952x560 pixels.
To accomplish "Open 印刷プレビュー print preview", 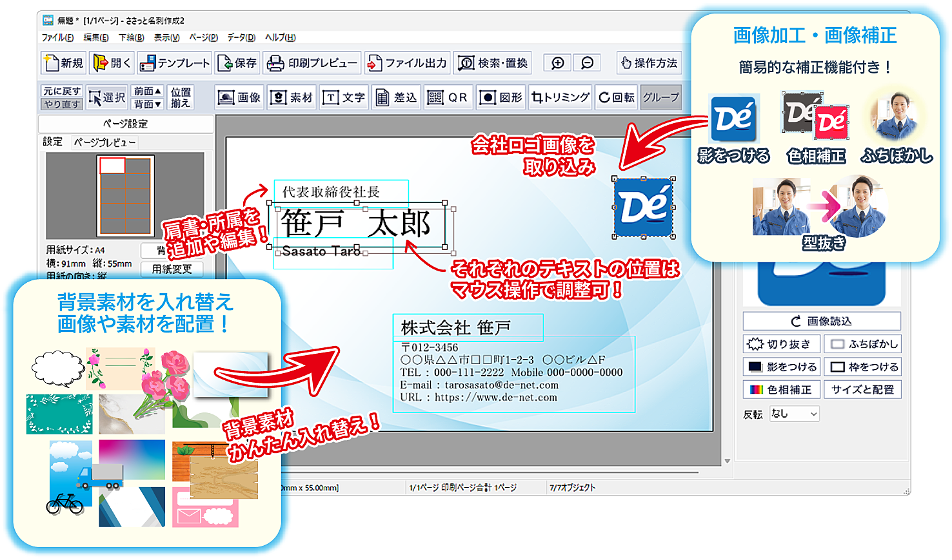I will coord(312,63).
